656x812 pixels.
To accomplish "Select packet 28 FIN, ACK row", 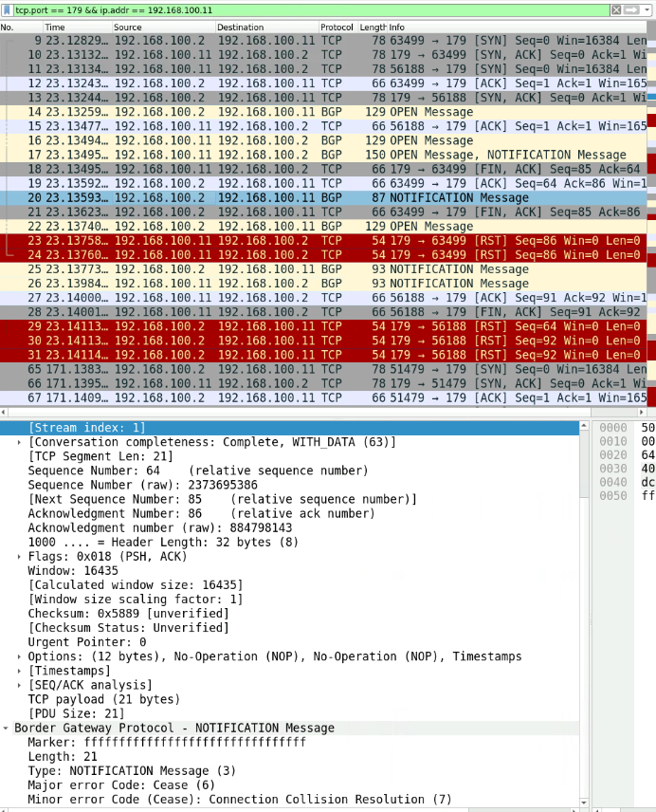I will coord(323,312).
